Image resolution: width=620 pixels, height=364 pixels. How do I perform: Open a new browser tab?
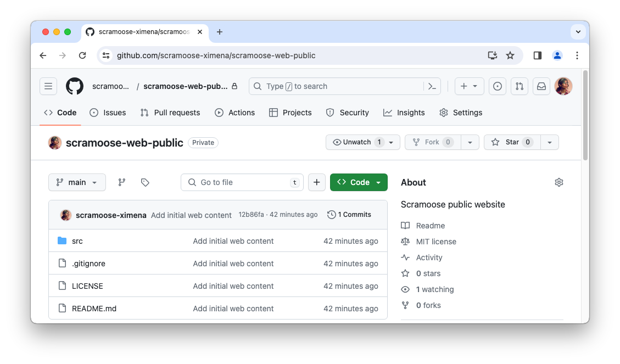220,32
